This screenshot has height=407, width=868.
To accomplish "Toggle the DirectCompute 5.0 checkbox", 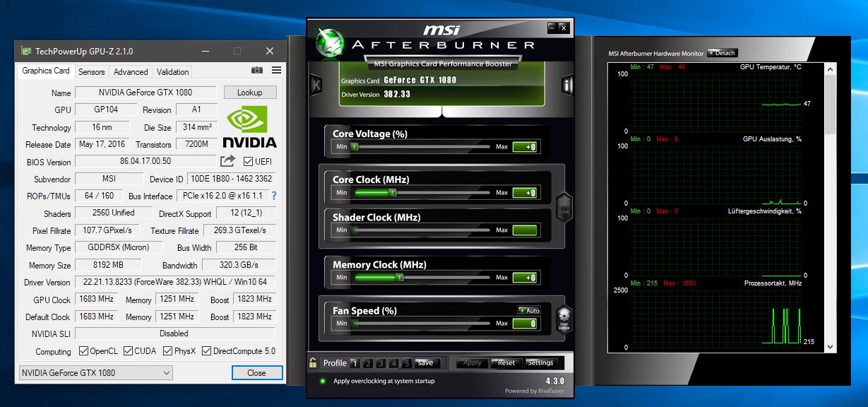I will [206, 350].
